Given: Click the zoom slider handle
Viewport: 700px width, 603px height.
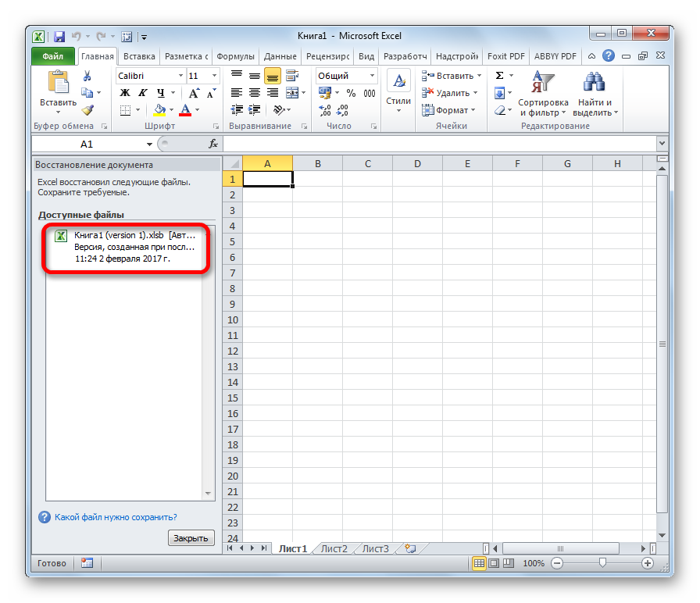Looking at the screenshot, I should 602,563.
